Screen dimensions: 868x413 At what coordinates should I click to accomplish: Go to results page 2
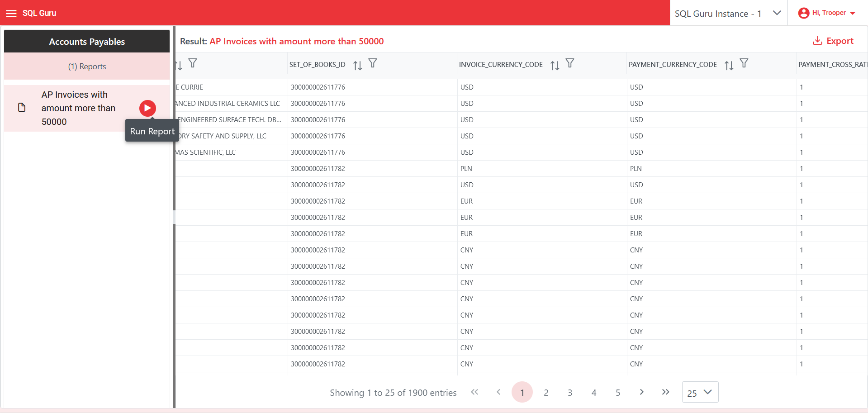(x=546, y=392)
